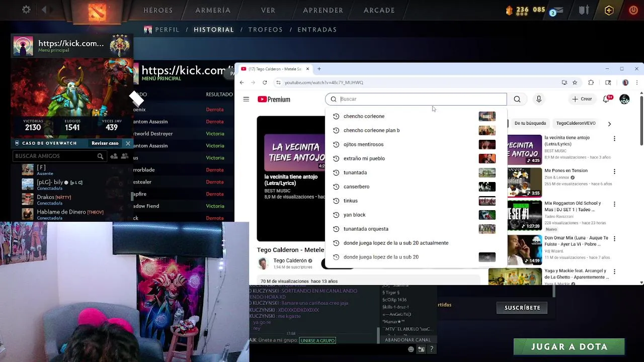Screen dimensions: 644x362
Task: Click the red Dota power quit icon
Action: tap(633, 10)
